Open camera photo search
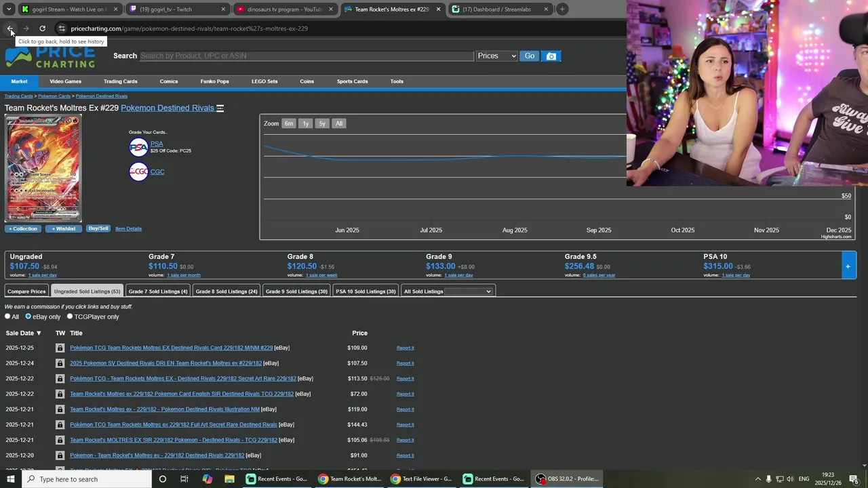Screen dimensions: 868x488 click(551, 56)
